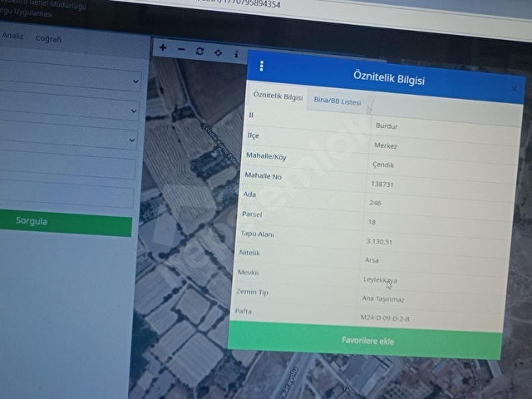Select the Merkez value in İlçe row

tap(386, 145)
